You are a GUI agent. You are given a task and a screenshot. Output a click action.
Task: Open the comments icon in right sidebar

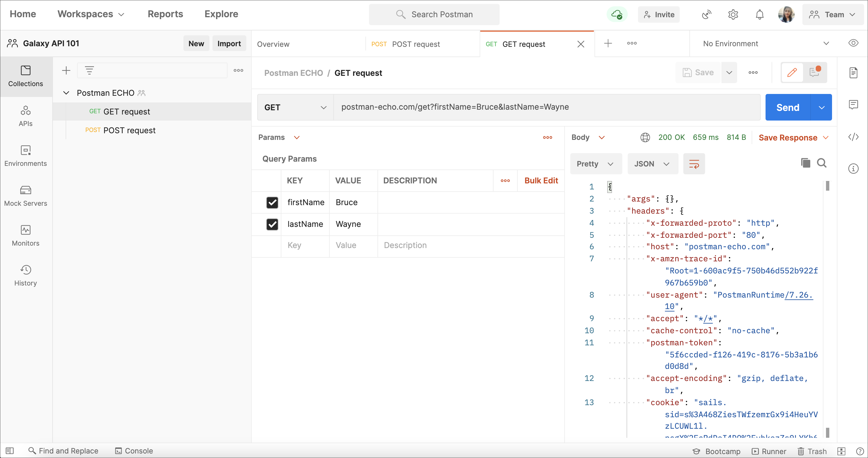[x=853, y=105]
